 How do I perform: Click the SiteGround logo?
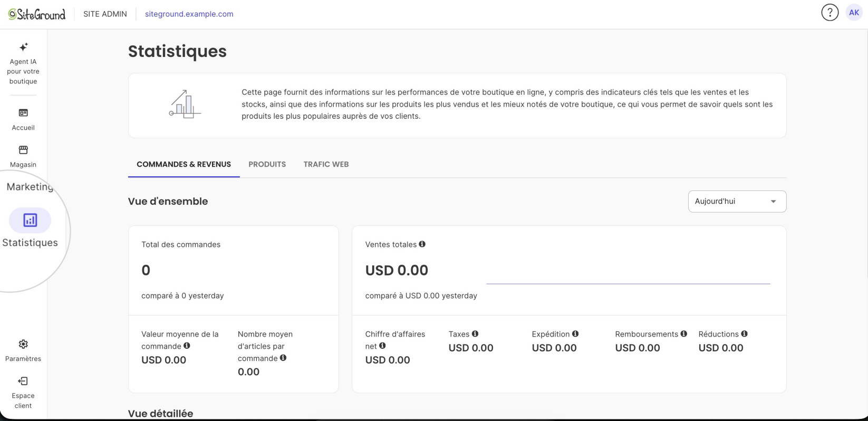[x=37, y=14]
